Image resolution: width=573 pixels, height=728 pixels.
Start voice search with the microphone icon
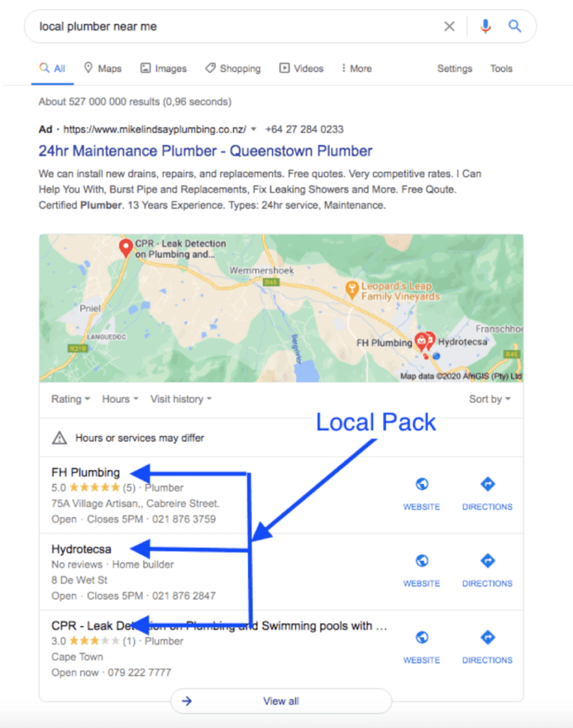[x=486, y=26]
